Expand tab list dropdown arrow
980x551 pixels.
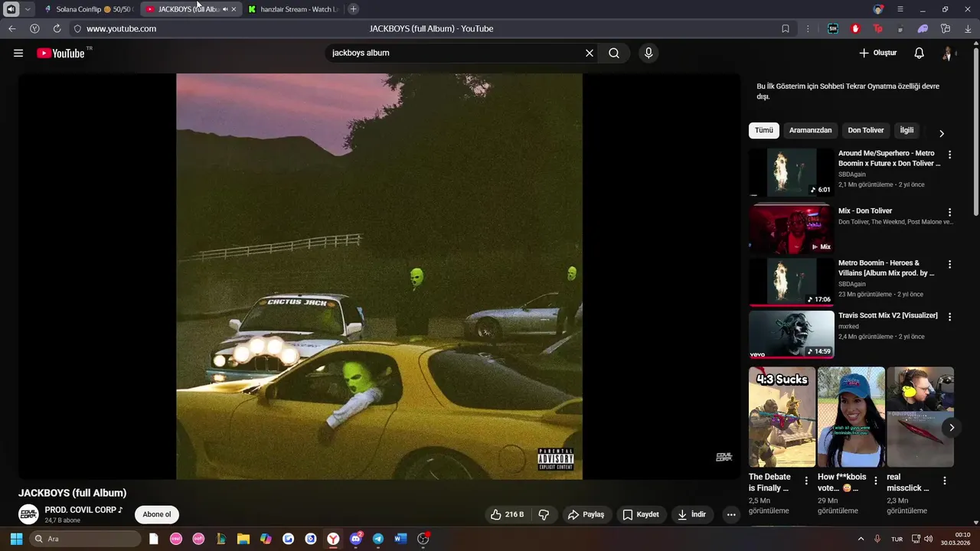click(28, 9)
